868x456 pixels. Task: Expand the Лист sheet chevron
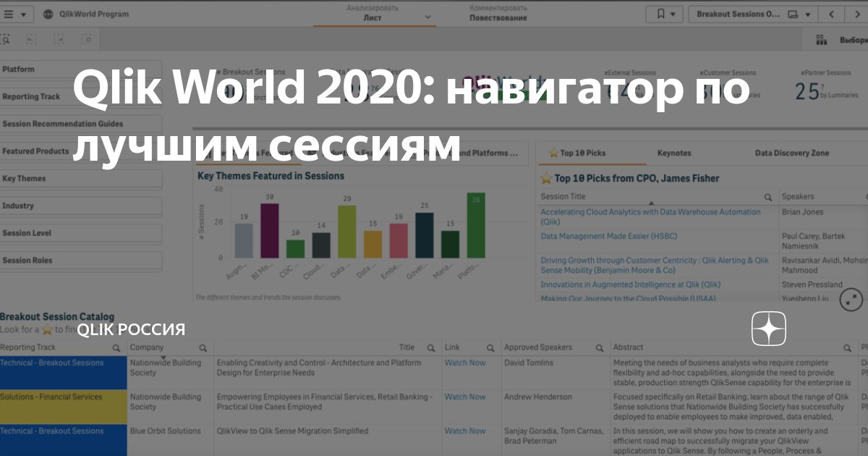point(428,17)
